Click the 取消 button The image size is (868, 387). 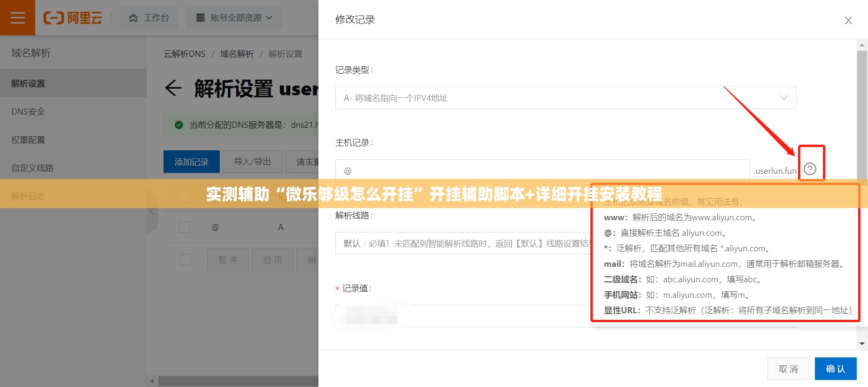pos(789,369)
